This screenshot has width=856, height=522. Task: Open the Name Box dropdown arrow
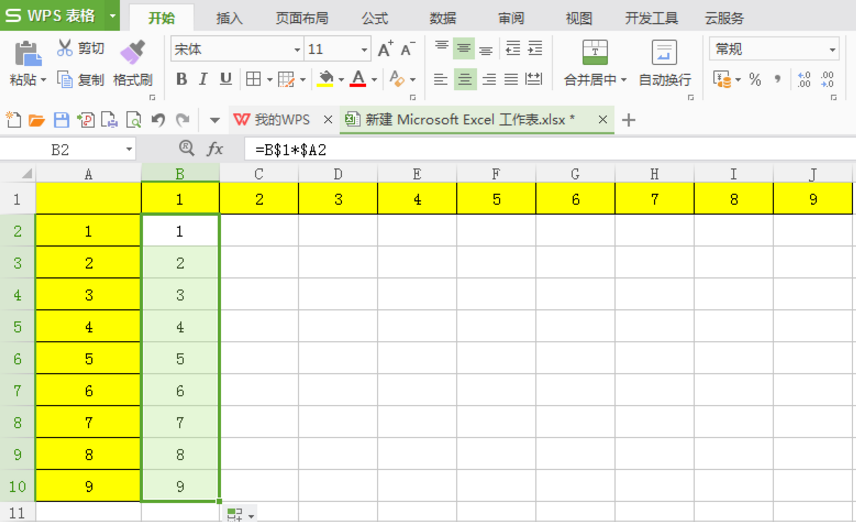point(129,149)
